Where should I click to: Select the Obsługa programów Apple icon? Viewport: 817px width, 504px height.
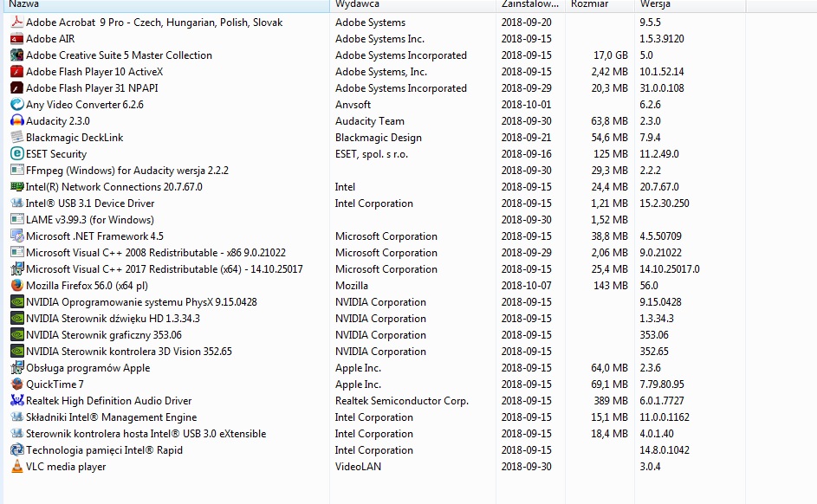tap(17, 367)
